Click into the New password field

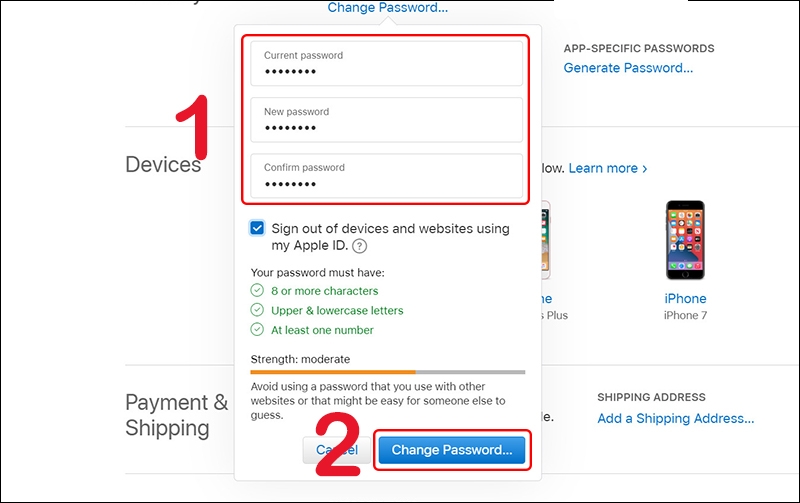pos(386,120)
